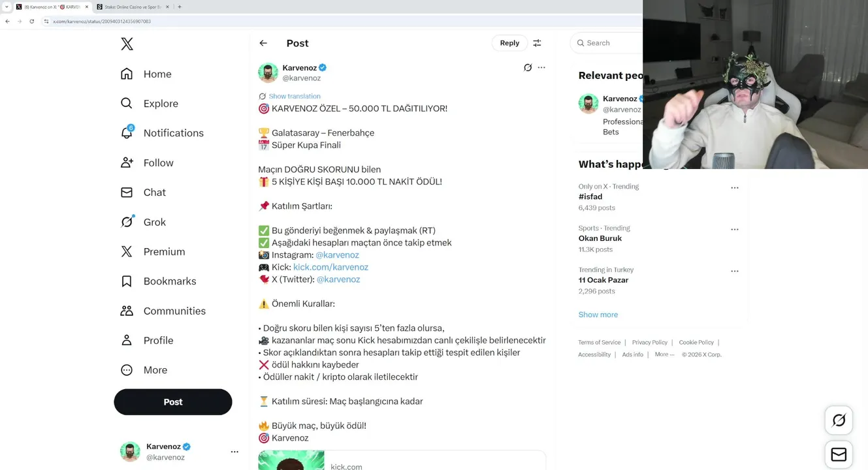
Task: Open Notifications with the bell icon
Action: tap(162, 133)
